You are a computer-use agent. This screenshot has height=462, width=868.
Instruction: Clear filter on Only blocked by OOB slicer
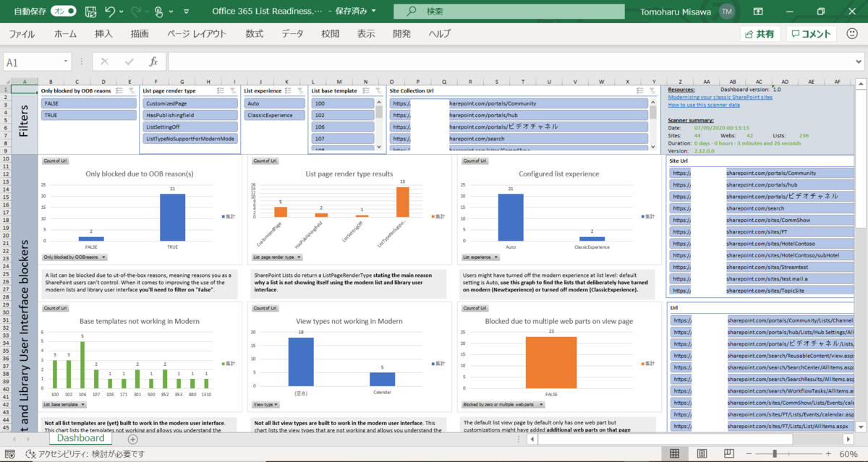[x=131, y=91]
